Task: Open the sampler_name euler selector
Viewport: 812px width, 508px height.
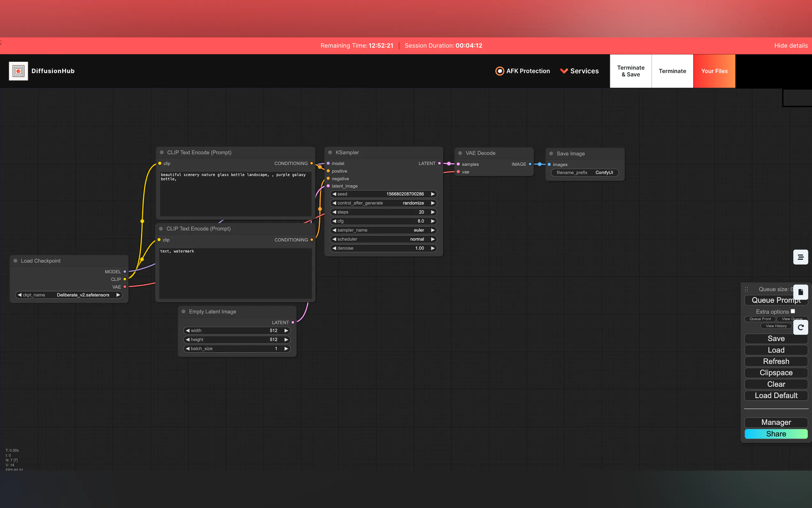Action: (383, 230)
